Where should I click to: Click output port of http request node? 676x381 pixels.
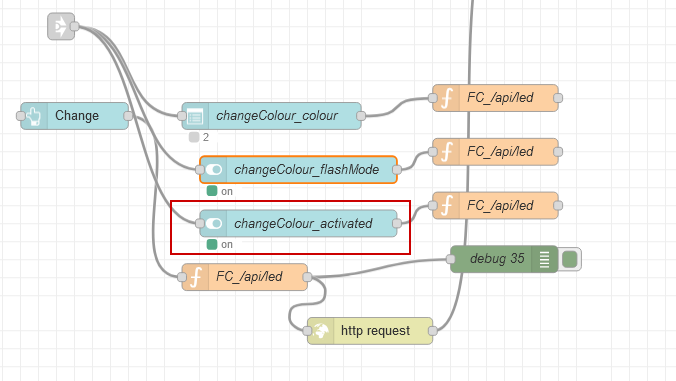(433, 331)
